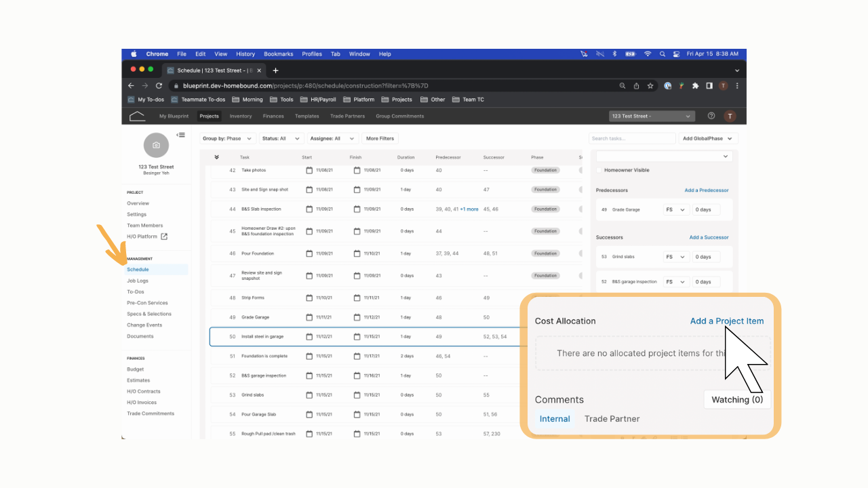Open 123 Test Street project selector

[652, 116]
